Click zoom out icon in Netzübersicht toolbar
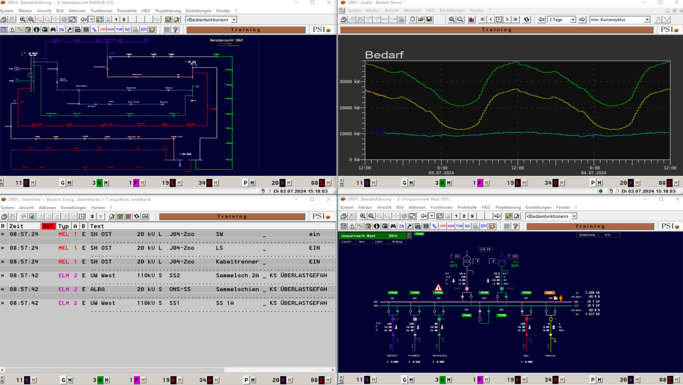The height and width of the screenshot is (385, 683). [31, 19]
